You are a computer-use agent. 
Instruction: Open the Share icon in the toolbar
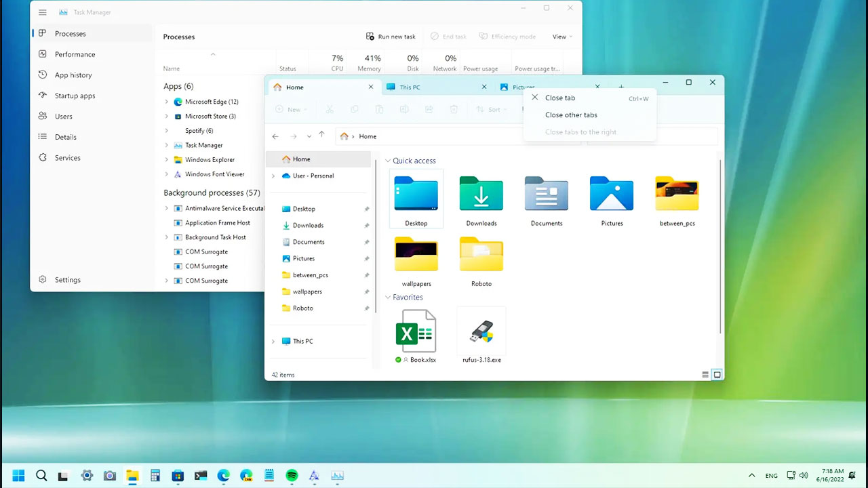pos(429,109)
